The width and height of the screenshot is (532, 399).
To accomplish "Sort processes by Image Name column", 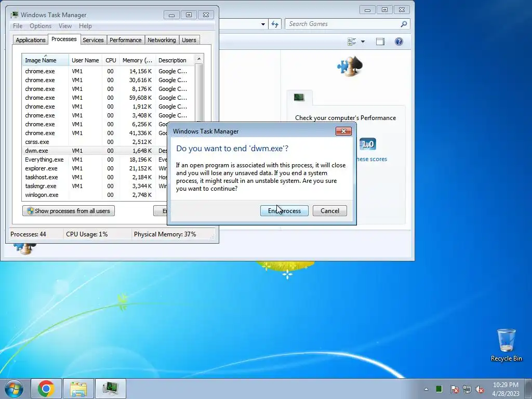I will pyautogui.click(x=46, y=60).
